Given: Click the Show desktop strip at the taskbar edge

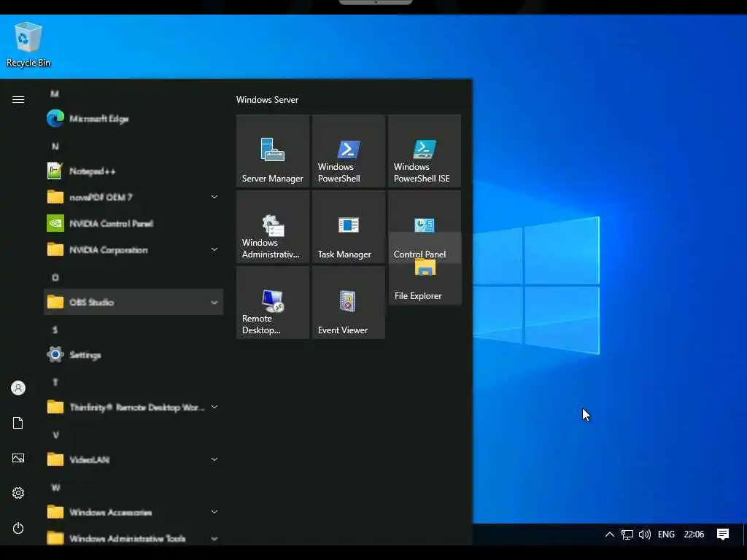Looking at the screenshot, I should [745, 534].
